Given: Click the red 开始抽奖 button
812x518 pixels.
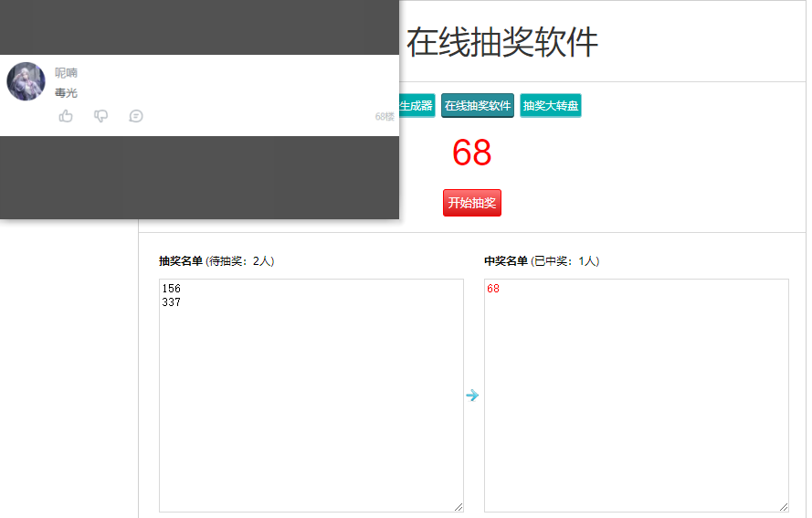Looking at the screenshot, I should [x=472, y=203].
